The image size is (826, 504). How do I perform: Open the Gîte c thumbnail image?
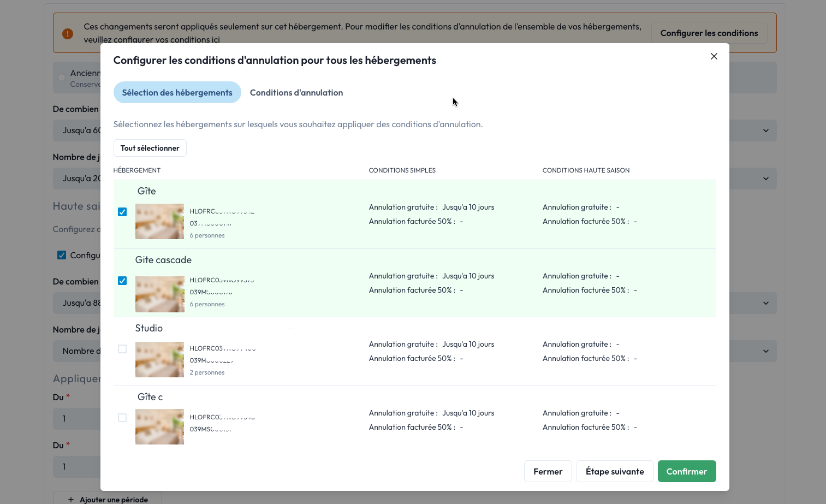coord(159,426)
